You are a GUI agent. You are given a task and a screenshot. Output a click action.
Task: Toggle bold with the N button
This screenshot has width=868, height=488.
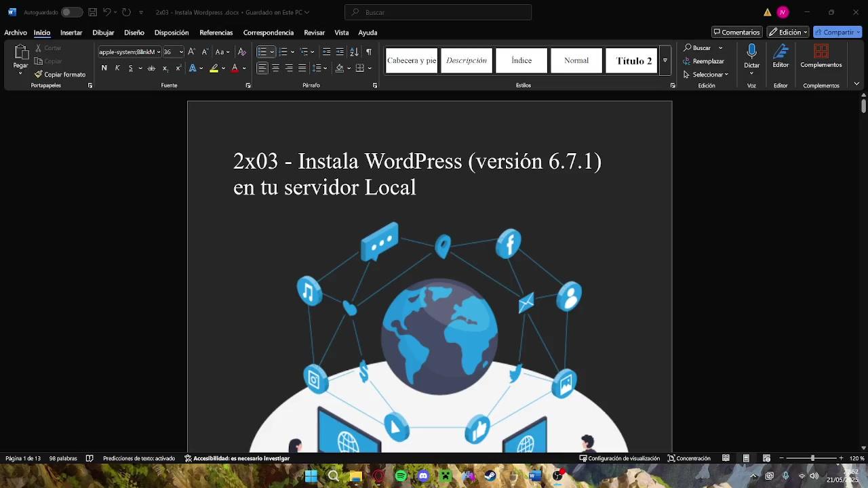pyautogui.click(x=104, y=68)
